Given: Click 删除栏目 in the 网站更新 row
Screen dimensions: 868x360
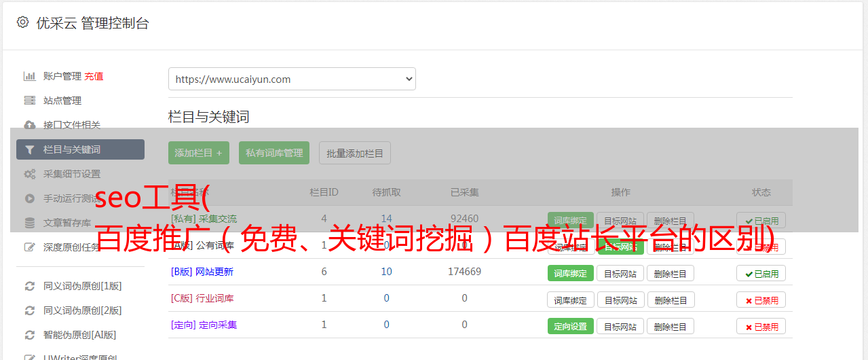Looking at the screenshot, I should pyautogui.click(x=671, y=274).
